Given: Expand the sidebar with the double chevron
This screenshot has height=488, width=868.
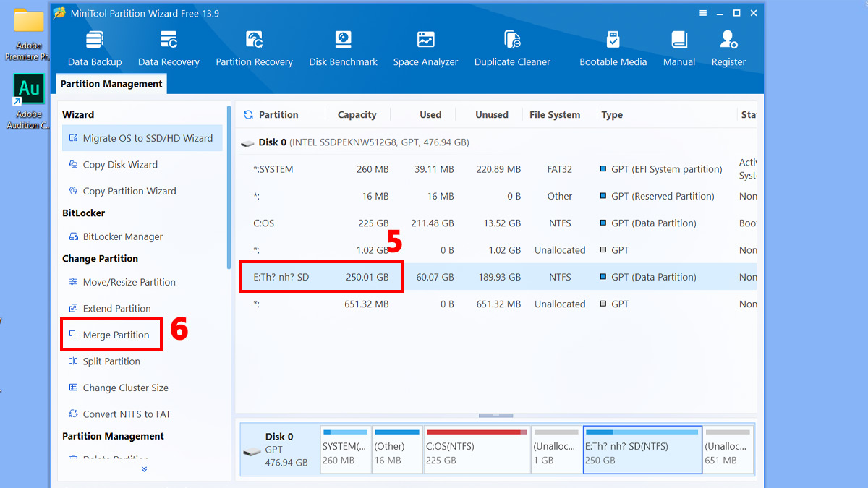Looking at the screenshot, I should click(x=144, y=469).
